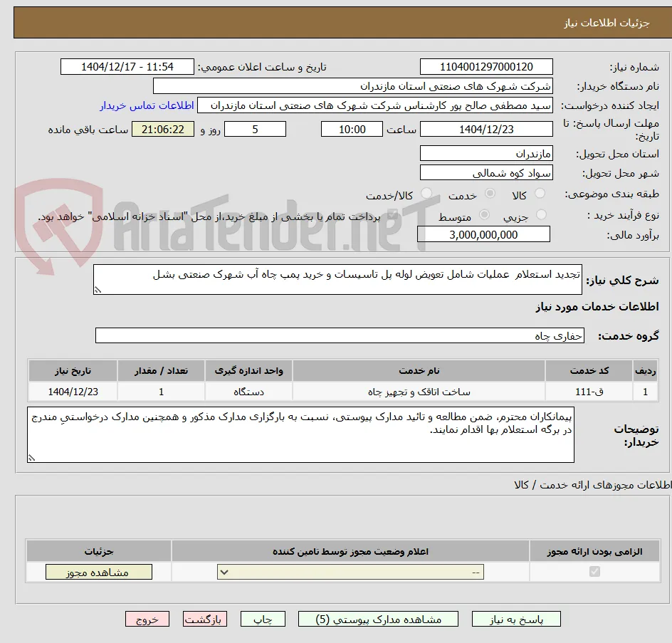Click the نام خدمت column header
Viewport: 672px width, 643px height.
pyautogui.click(x=419, y=371)
